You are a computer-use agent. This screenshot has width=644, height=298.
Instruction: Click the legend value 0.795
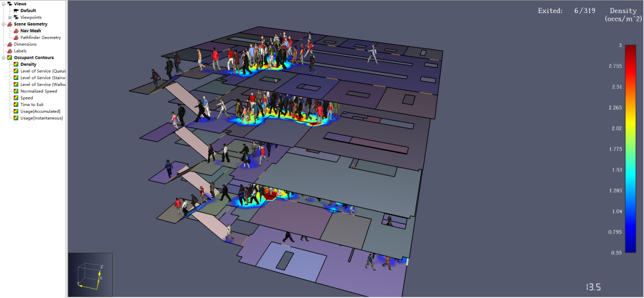coord(615,232)
